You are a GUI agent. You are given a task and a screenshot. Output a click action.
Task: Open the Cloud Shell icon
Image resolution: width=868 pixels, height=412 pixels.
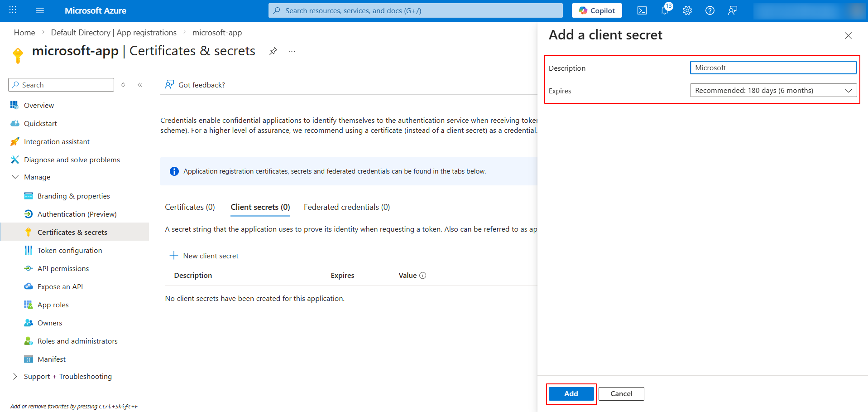pyautogui.click(x=642, y=10)
